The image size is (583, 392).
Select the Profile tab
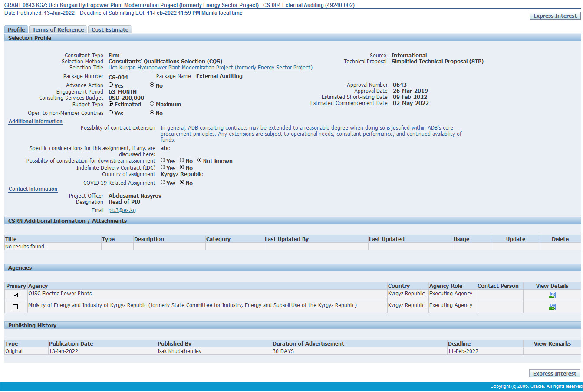[x=16, y=29]
